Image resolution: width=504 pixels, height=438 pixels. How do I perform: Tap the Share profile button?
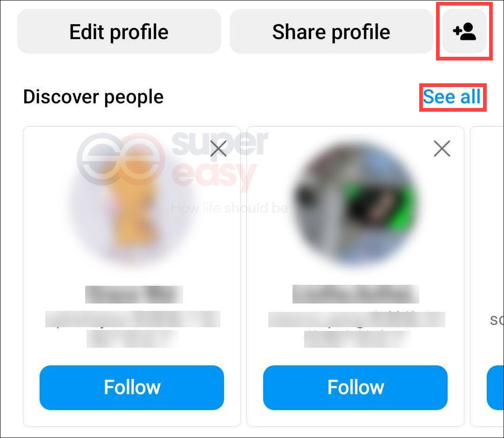(331, 31)
